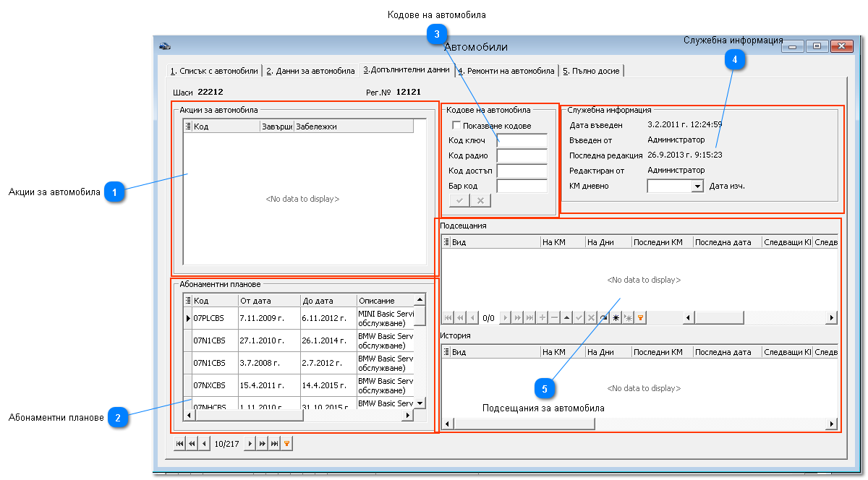The image size is (868, 480).
Task: Click the Бар код input field
Action: pyautogui.click(x=522, y=187)
